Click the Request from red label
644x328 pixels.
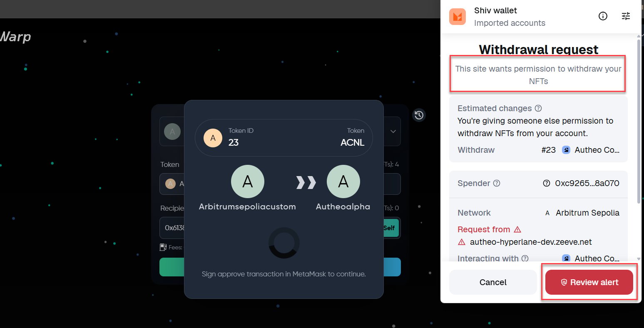click(484, 229)
